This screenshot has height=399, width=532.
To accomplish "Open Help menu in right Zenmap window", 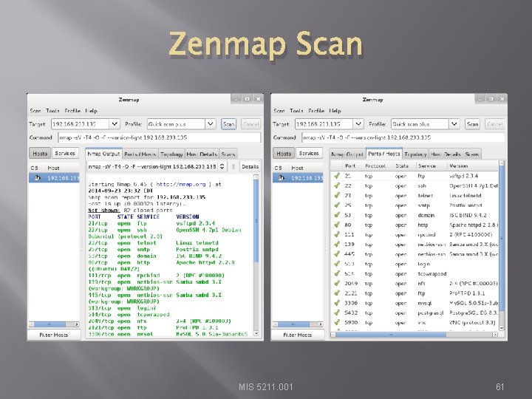I will pos(335,111).
